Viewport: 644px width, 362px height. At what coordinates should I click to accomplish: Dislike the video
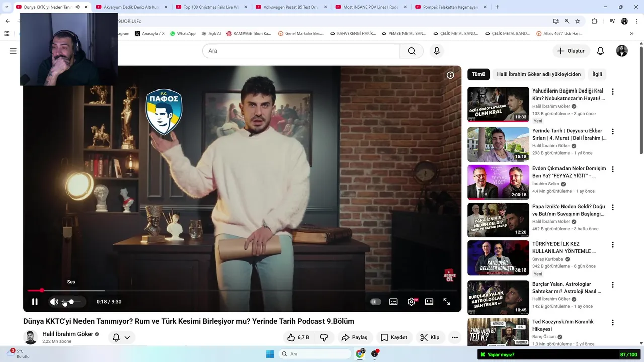click(324, 337)
